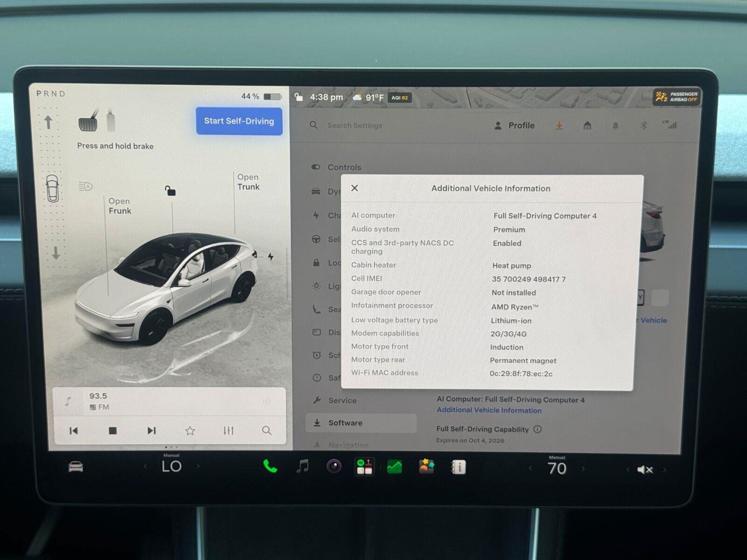The height and width of the screenshot is (560, 747).
Task: Open the Music app
Action: tap(303, 466)
